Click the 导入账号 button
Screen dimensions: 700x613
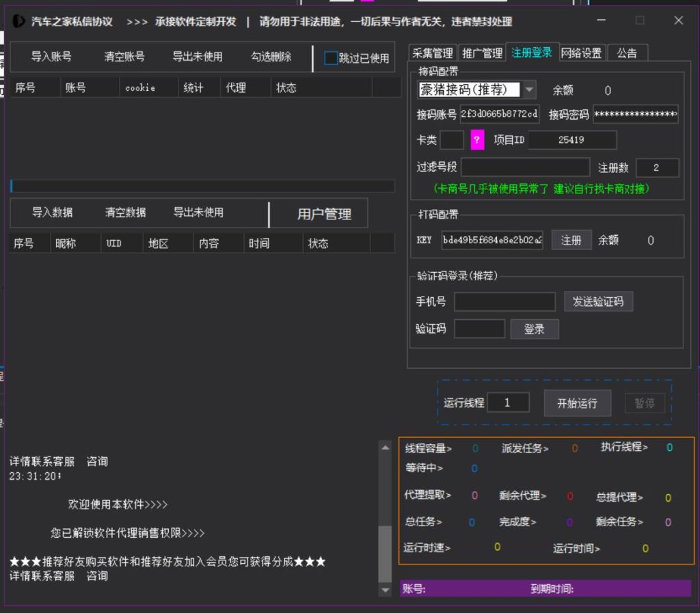pyautogui.click(x=51, y=57)
